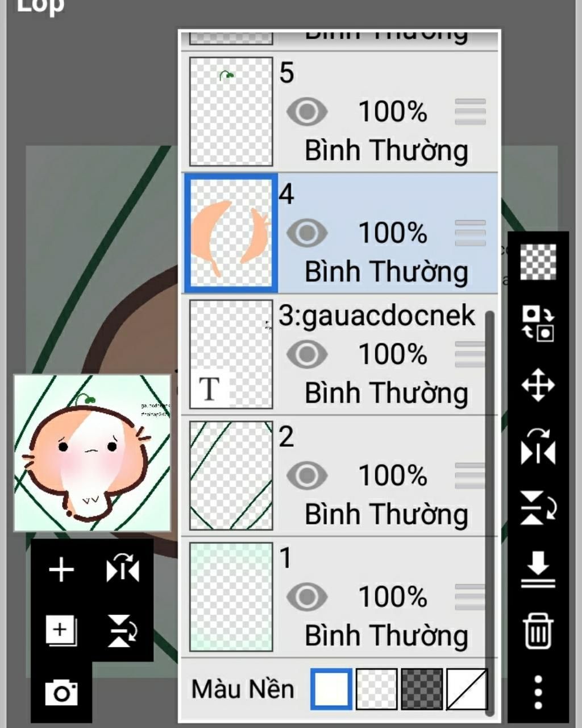
Task: Open blend mode Bình Thường of layer 2
Action: (x=386, y=515)
